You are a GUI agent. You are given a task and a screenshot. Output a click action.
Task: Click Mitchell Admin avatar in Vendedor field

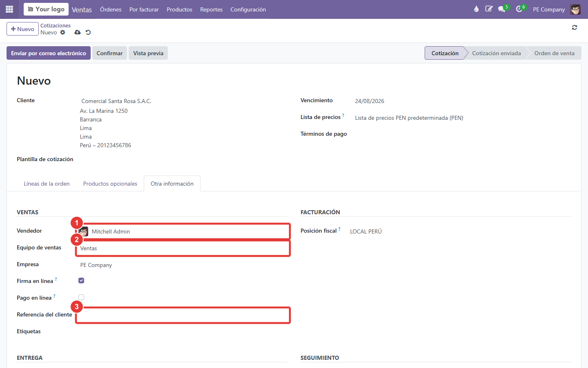pos(84,231)
